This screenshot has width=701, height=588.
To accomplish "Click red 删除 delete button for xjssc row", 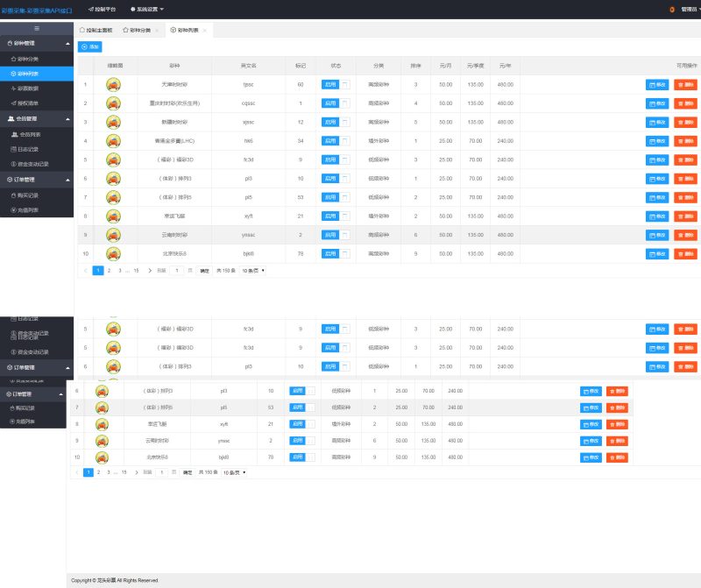I will (x=685, y=122).
